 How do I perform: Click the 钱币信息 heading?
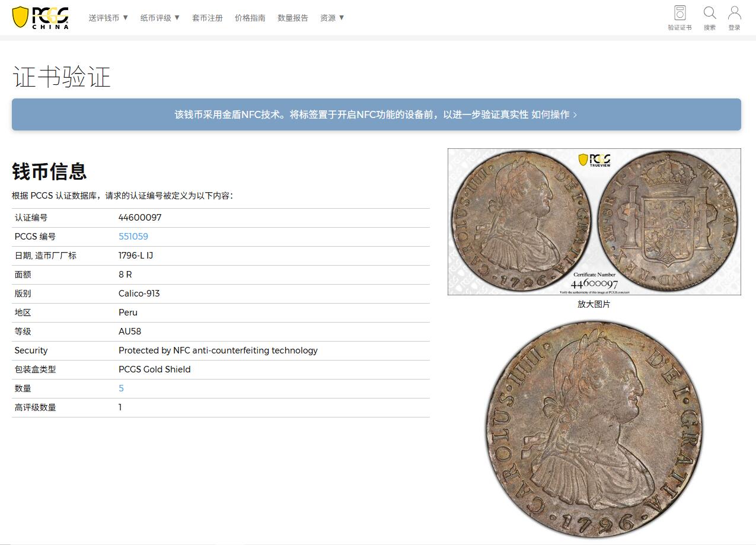tap(49, 171)
